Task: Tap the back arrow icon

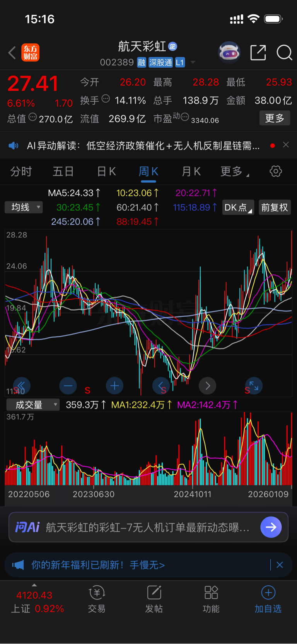Action: pos(12,53)
